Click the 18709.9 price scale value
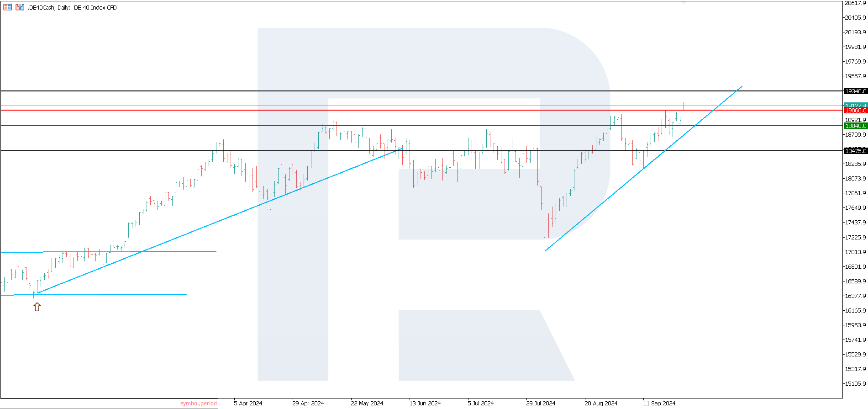 [855, 135]
